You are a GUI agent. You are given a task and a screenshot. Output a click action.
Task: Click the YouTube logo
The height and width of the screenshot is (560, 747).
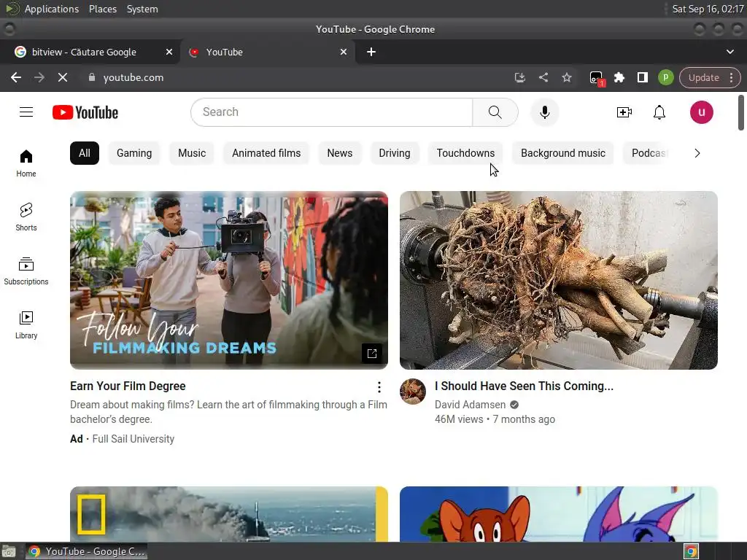click(85, 112)
